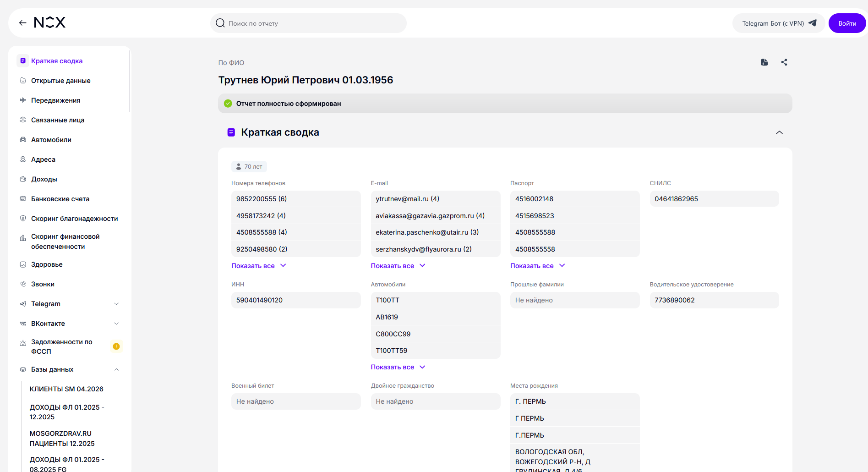The image size is (868, 472).
Task: Click the Здоровье icon in the sidebar
Action: click(23, 264)
